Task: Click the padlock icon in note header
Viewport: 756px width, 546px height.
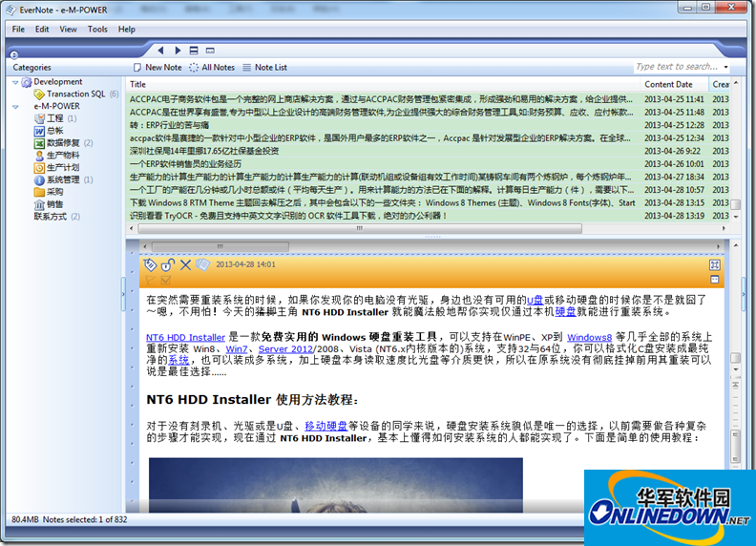Action: (167, 264)
